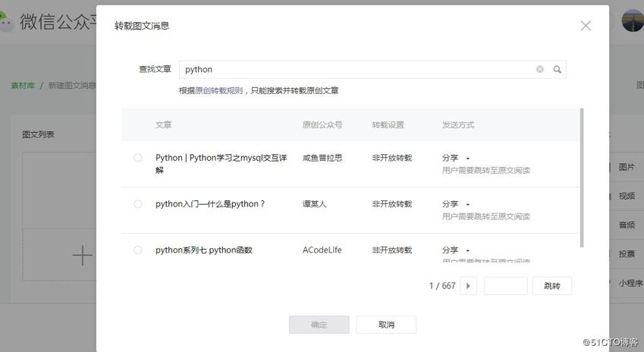644x352 pixels.
Task: Clear the python search text
Action: [540, 70]
